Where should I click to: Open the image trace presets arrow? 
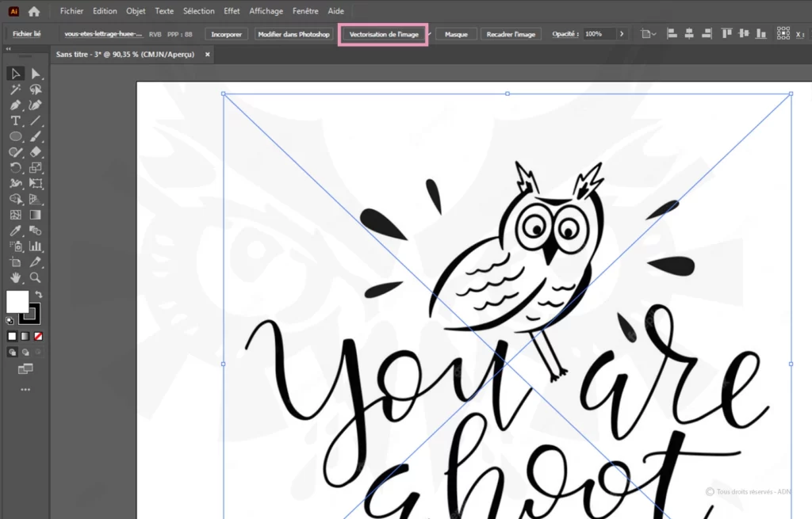click(x=430, y=34)
